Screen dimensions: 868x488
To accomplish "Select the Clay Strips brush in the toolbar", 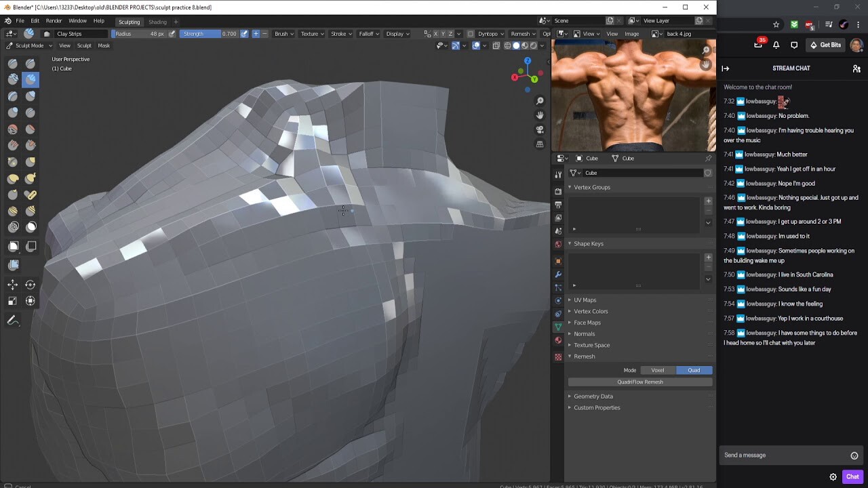I will click(x=30, y=79).
